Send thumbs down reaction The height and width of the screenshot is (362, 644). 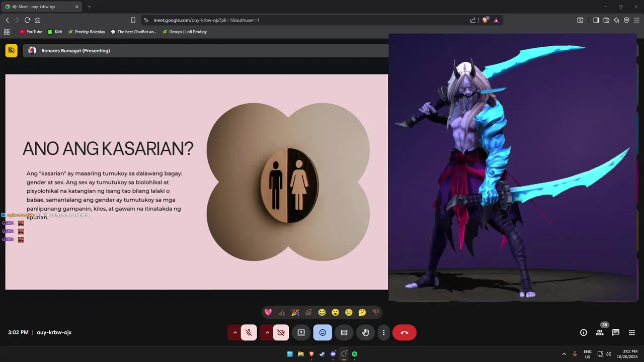coord(375,312)
